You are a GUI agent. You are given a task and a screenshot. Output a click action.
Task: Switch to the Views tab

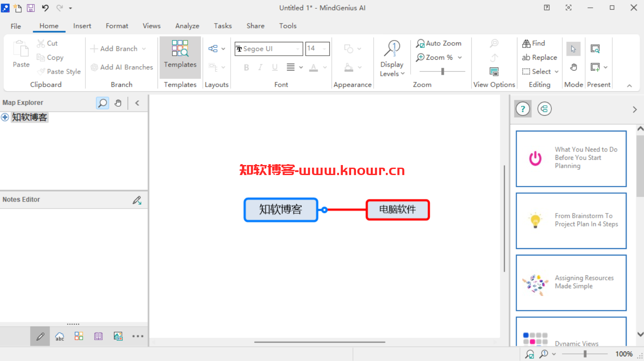tap(151, 26)
